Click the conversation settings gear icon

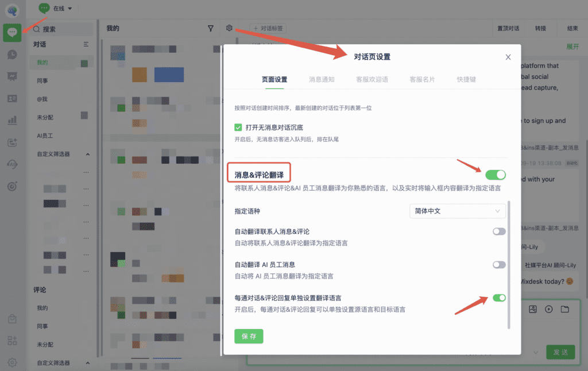[229, 28]
